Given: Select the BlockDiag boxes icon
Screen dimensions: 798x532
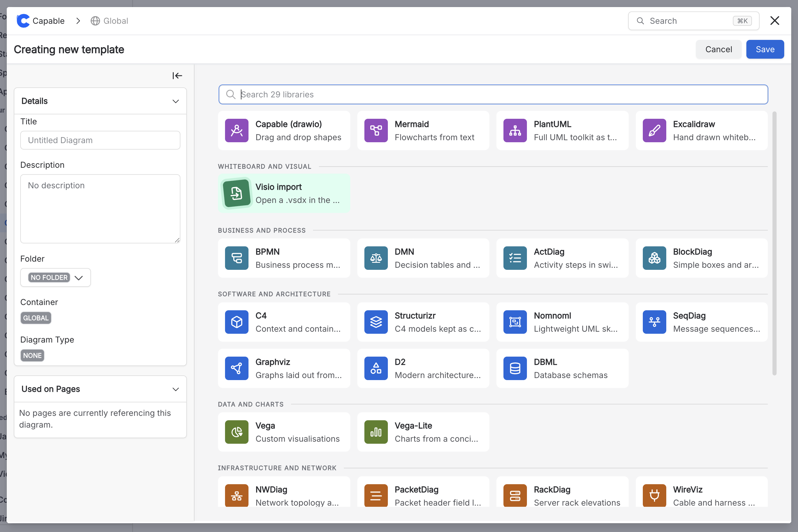Looking at the screenshot, I should click(654, 258).
